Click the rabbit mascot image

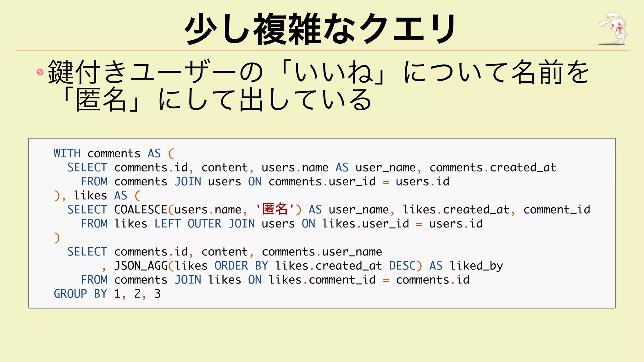(613, 29)
